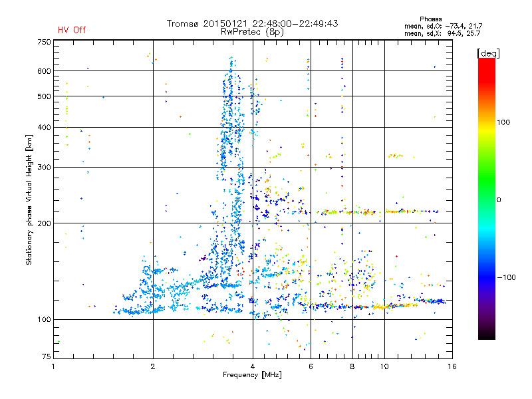
Task: Click the 'Stationary phase Virtual Height [km]' axis title
Action: pos(29,200)
